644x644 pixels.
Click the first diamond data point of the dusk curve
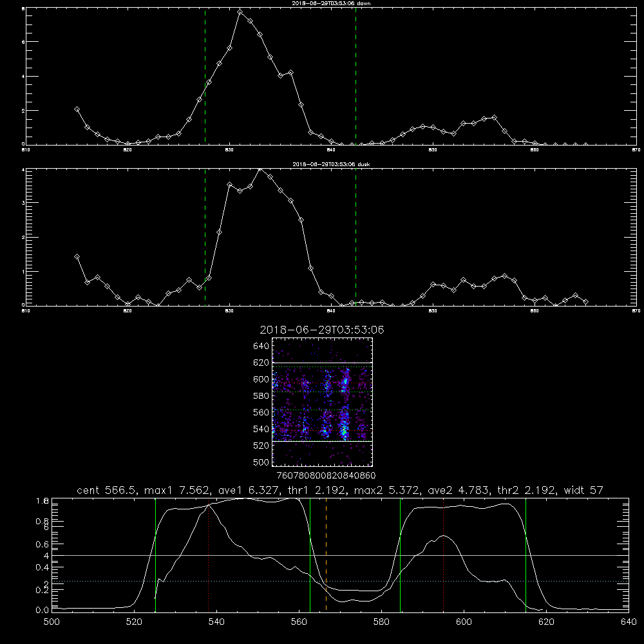click(x=77, y=257)
